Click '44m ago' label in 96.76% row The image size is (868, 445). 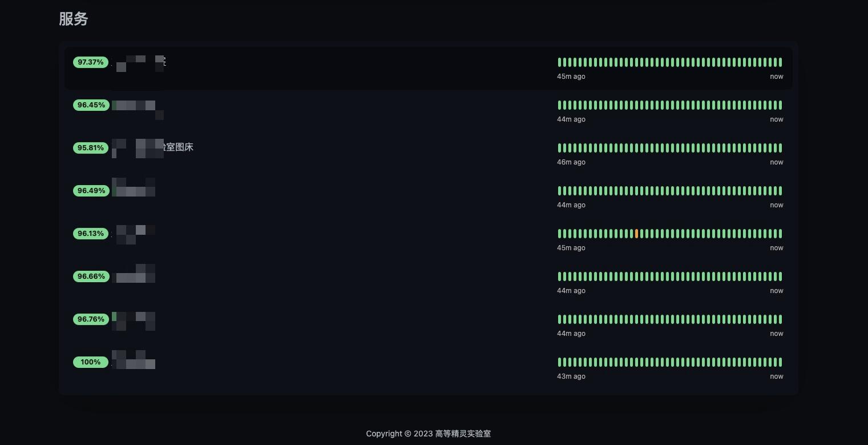pyautogui.click(x=571, y=334)
